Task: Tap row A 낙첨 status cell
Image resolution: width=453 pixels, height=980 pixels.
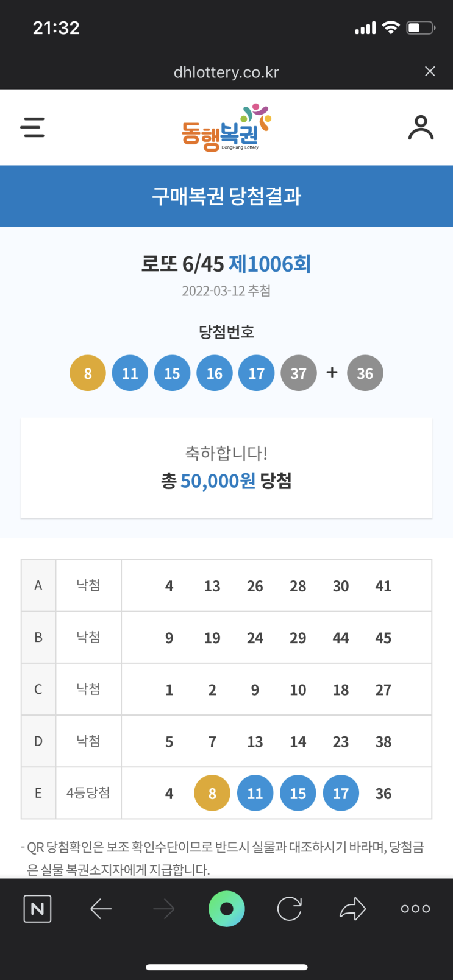Action: 88,585
